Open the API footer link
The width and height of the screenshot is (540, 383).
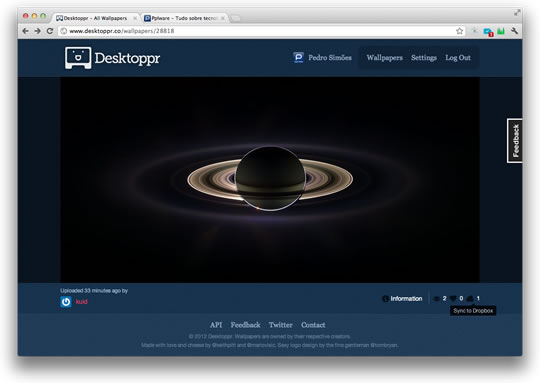(x=216, y=325)
